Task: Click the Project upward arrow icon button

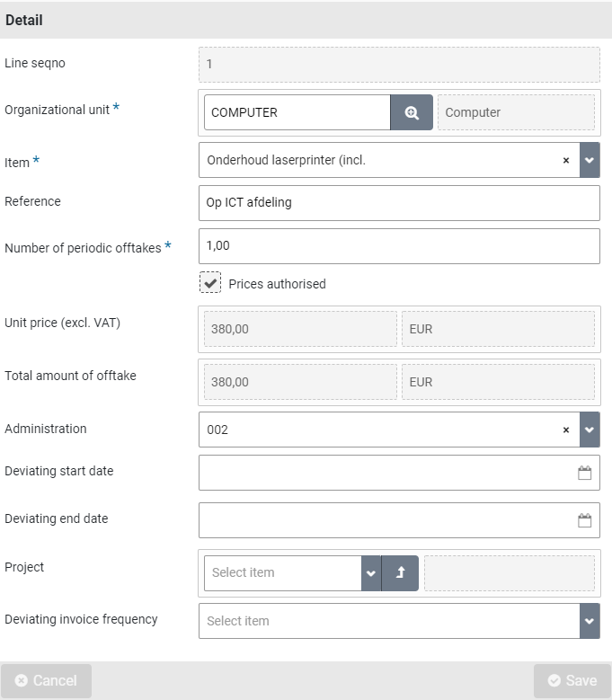Action: click(401, 572)
